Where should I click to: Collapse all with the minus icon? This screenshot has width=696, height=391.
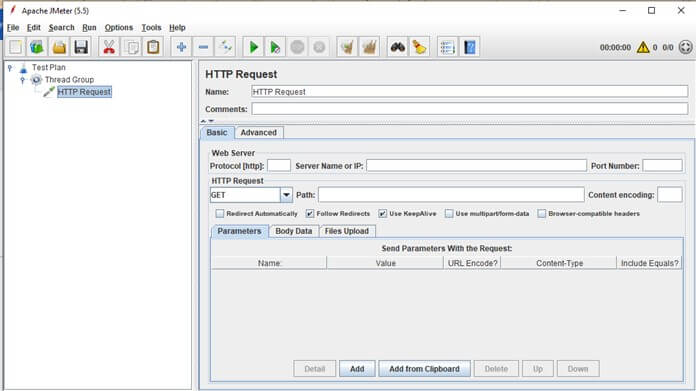pyautogui.click(x=203, y=47)
